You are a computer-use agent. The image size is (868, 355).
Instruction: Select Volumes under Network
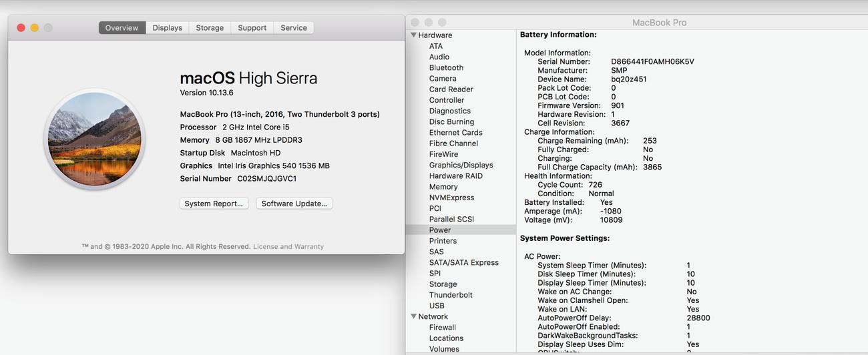click(444, 349)
